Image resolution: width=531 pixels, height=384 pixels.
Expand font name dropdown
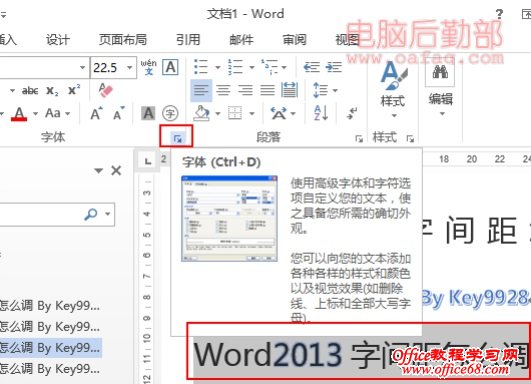click(82, 67)
